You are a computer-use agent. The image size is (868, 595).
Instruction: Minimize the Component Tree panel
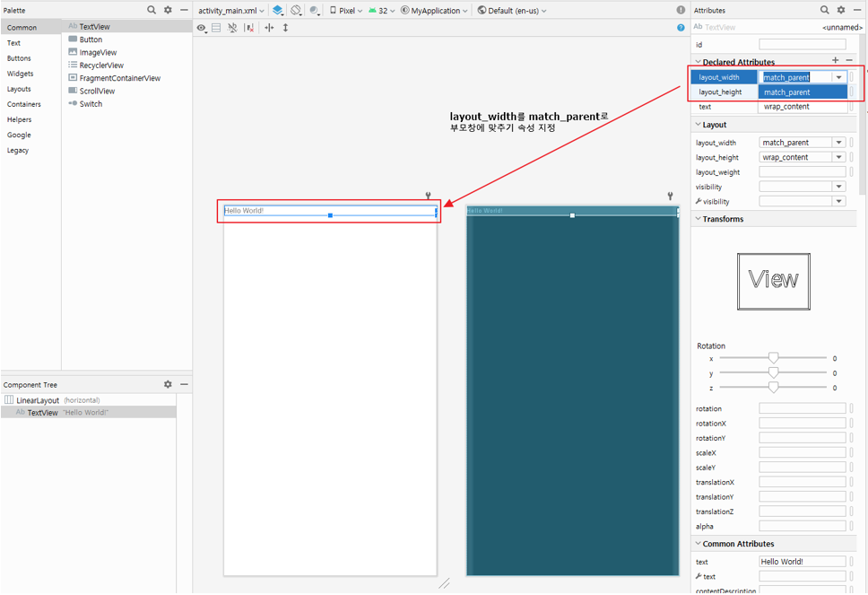coord(184,384)
